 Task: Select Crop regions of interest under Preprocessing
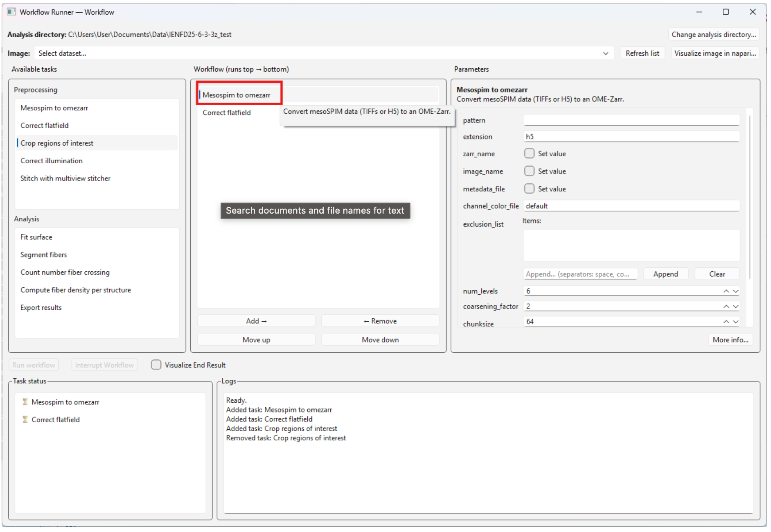(57, 143)
